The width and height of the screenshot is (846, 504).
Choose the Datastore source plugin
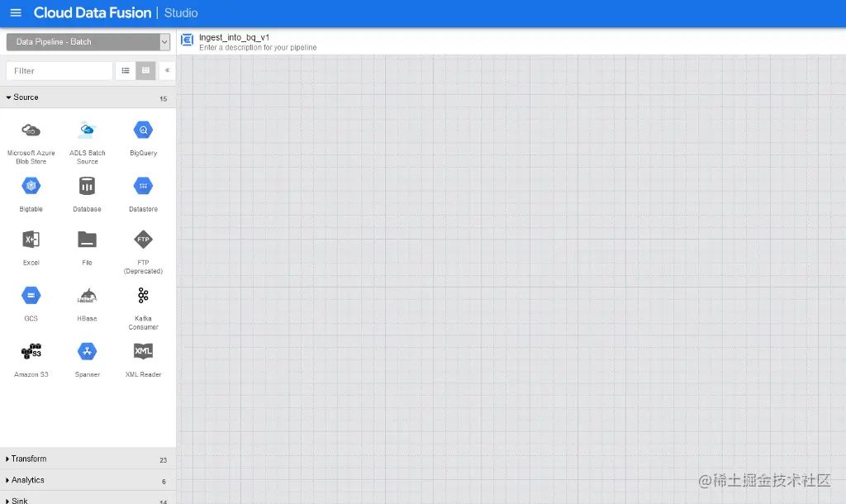143,194
